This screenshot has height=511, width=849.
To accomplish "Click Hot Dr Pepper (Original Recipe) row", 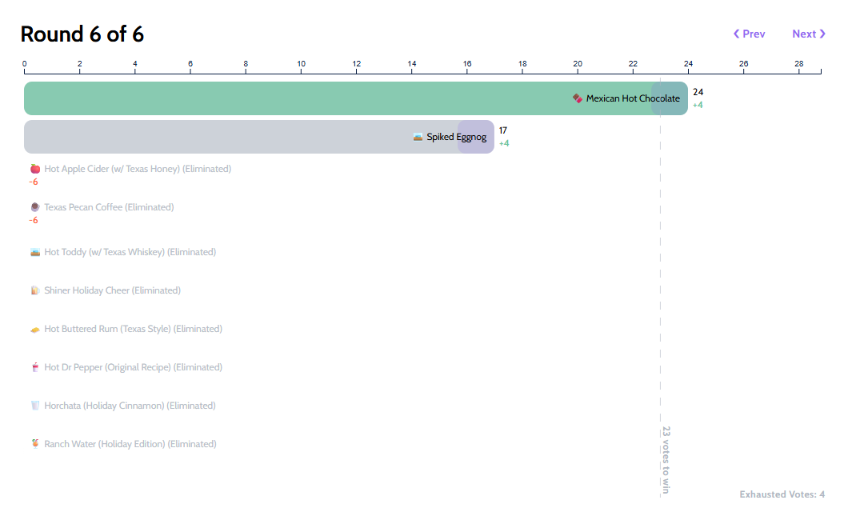I will coord(126,368).
